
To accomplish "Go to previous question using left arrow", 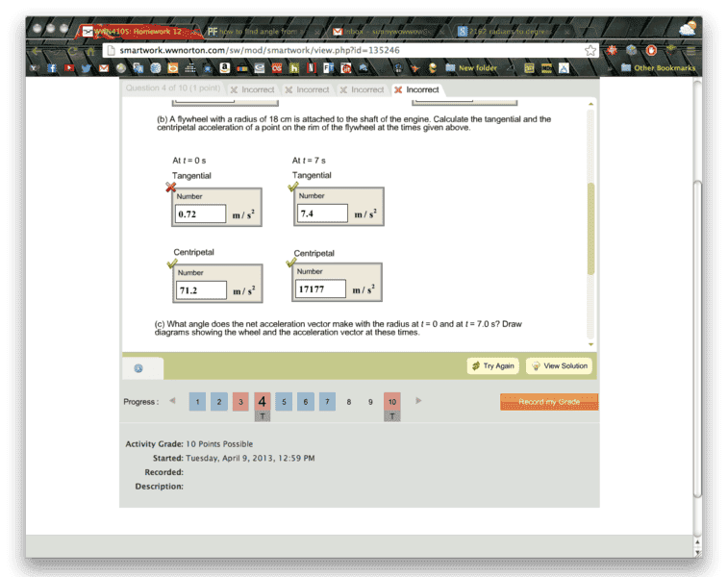I will point(172,401).
